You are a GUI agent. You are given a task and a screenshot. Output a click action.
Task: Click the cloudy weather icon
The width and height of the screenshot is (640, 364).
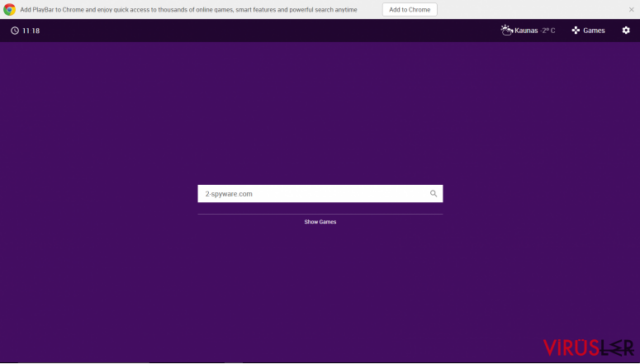pos(507,30)
